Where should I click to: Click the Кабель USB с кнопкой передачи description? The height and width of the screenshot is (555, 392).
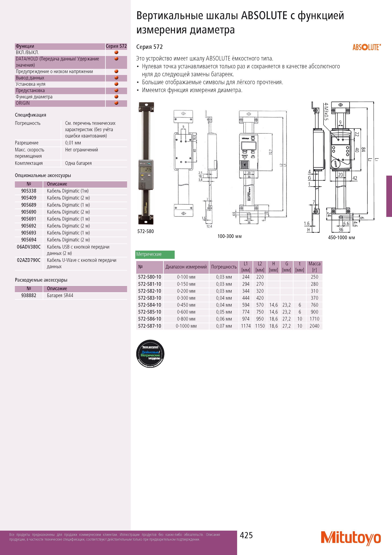[78, 250]
